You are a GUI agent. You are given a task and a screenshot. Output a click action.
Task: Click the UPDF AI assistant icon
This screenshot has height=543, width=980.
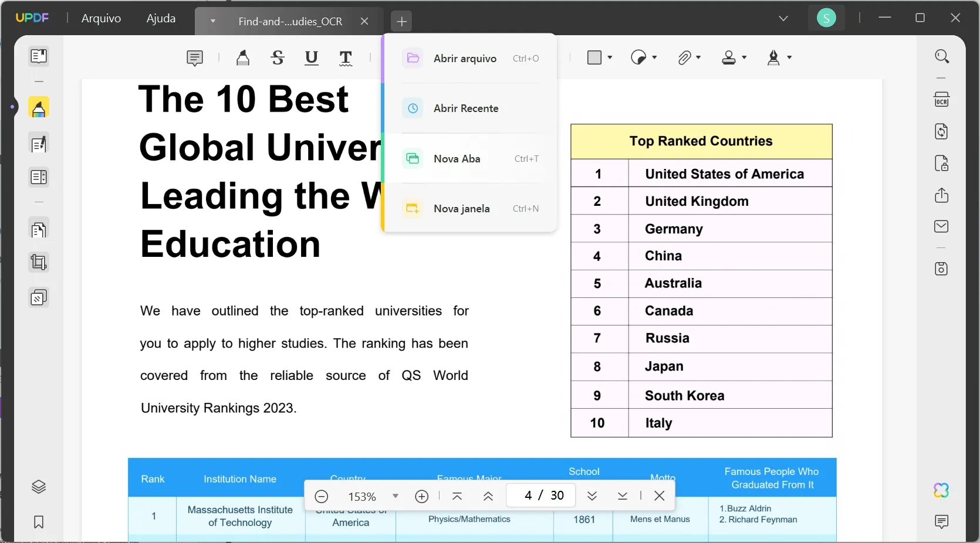click(x=941, y=490)
